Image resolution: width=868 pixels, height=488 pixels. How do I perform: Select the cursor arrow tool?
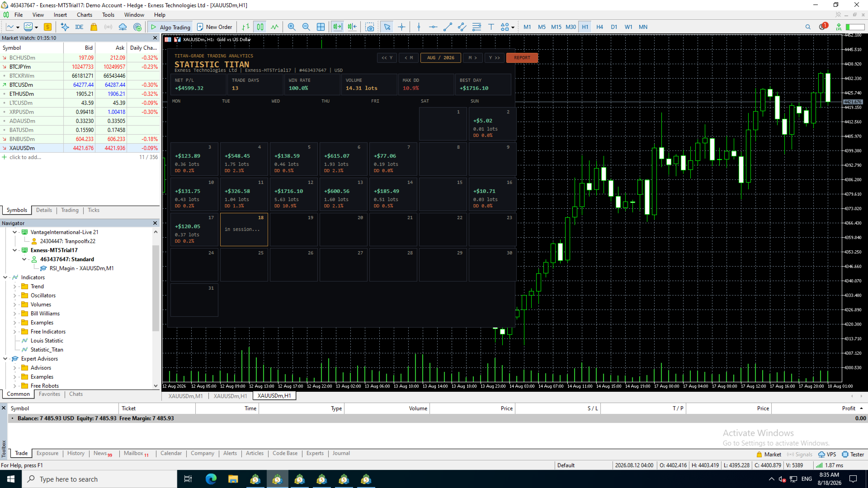pyautogui.click(x=387, y=27)
